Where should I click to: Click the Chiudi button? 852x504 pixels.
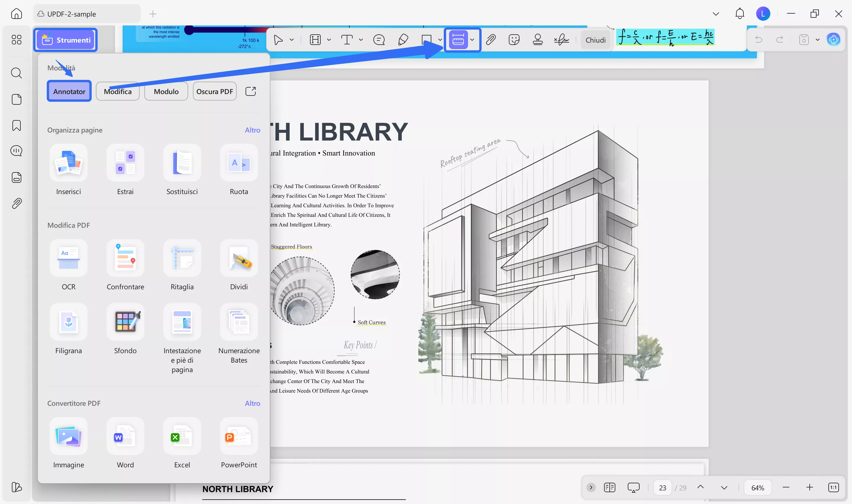595,40
